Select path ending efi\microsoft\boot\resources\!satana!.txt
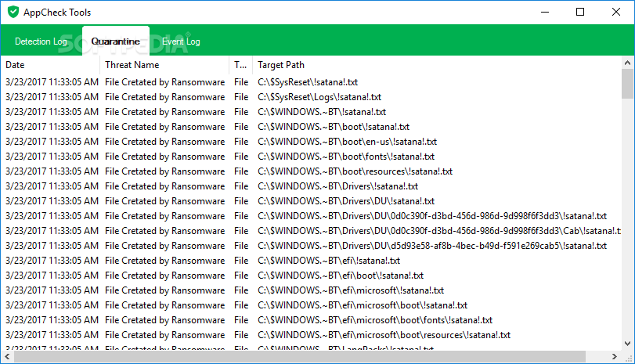The width and height of the screenshot is (635, 364). (x=384, y=335)
